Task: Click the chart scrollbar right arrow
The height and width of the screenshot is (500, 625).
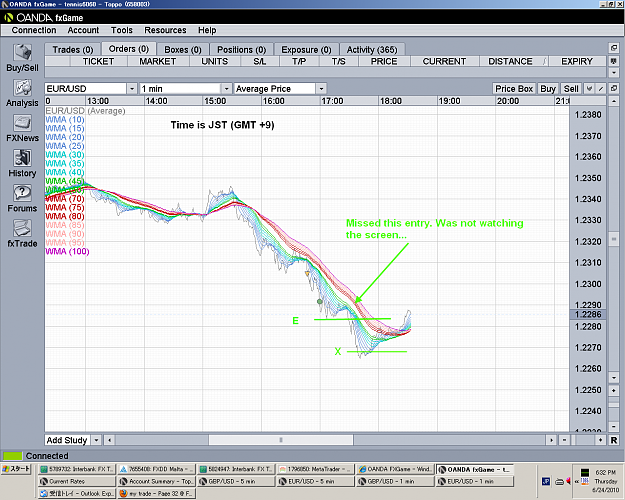Action: coord(551,440)
